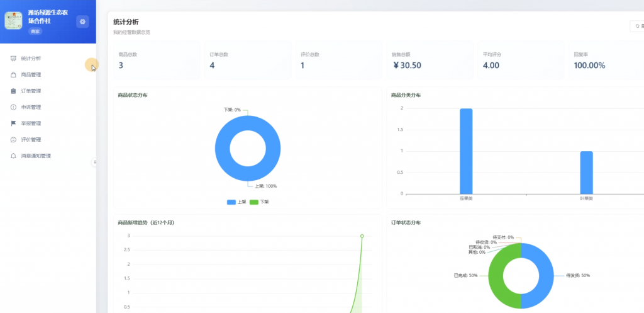Click the 我的经营数据总览 subtitle

131,32
